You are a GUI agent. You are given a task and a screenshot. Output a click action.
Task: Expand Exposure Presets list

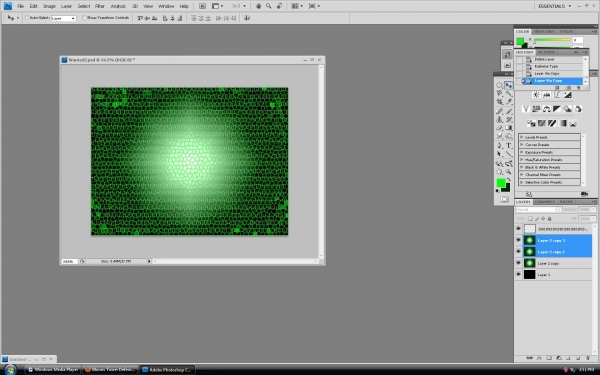tap(521, 152)
